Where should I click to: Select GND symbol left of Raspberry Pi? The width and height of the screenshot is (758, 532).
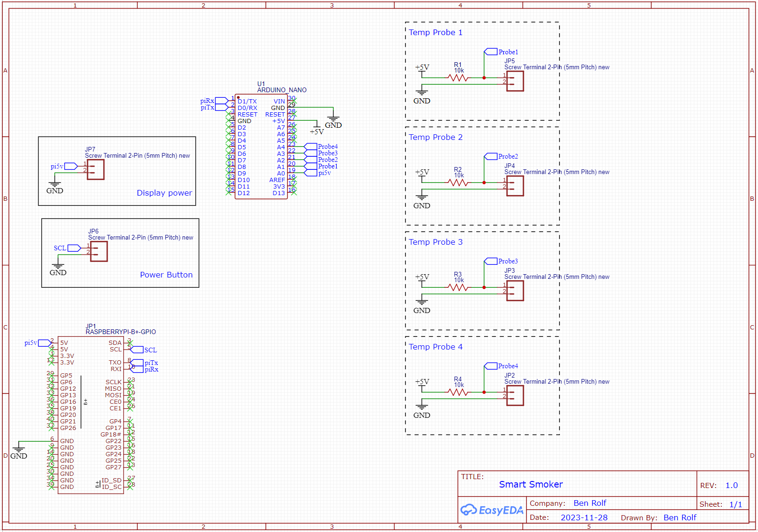[x=19, y=450]
